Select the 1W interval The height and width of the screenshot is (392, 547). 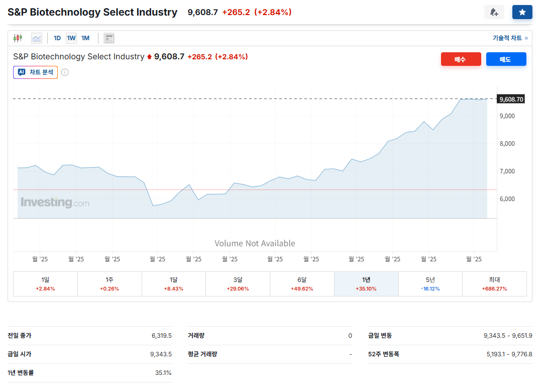tap(71, 38)
